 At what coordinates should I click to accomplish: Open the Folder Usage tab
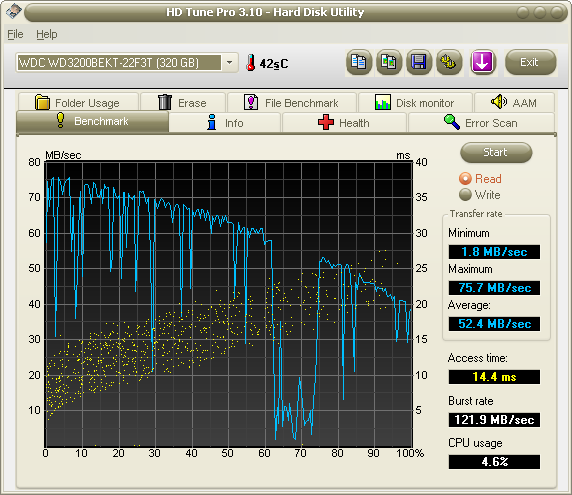pos(78,103)
